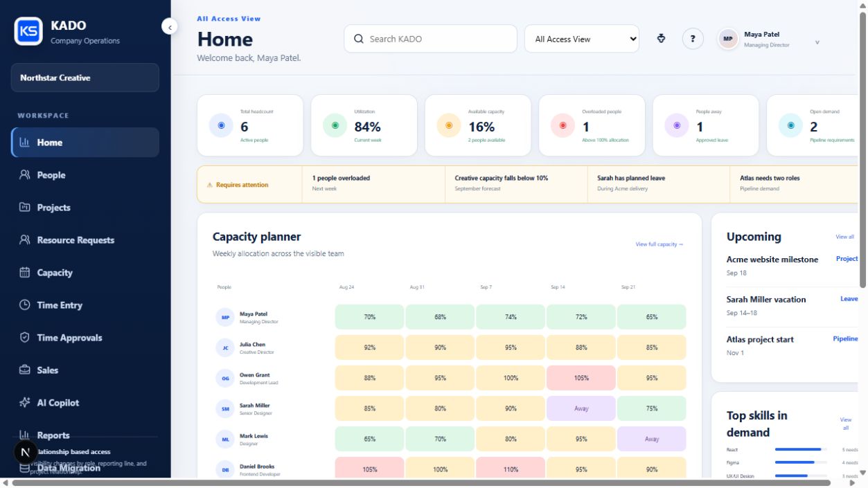
Task: Click the Open demand card icon
Action: click(790, 125)
